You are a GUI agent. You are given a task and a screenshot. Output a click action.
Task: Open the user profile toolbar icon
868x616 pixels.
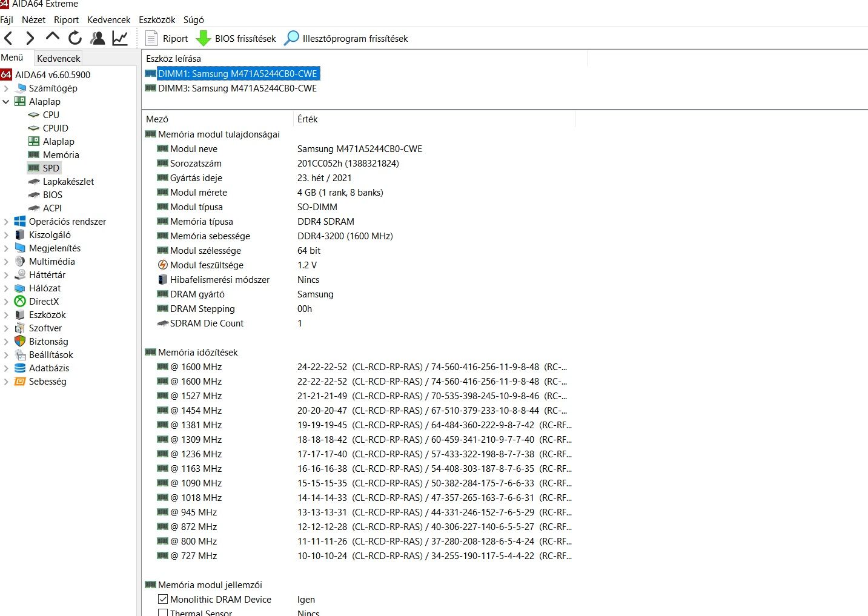98,38
